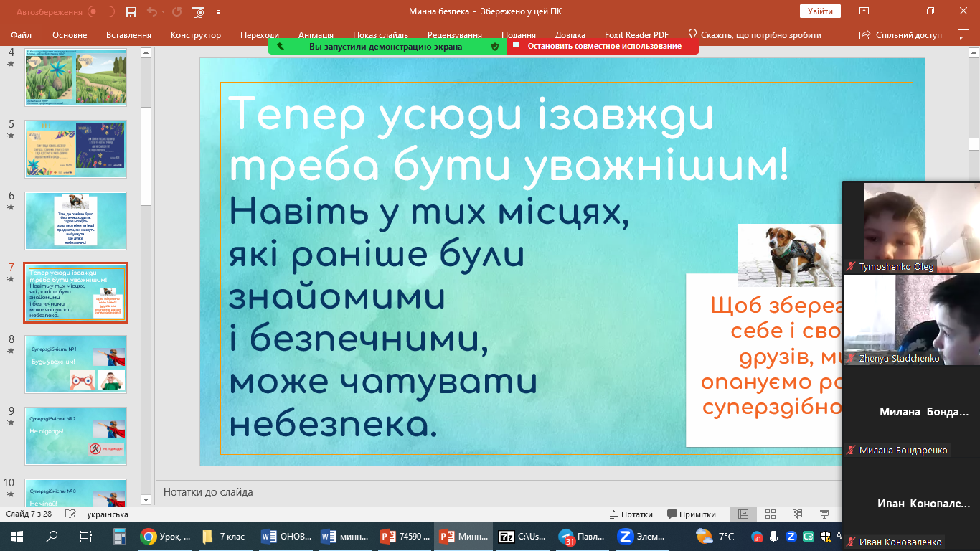Image resolution: width=980 pixels, height=551 pixels.
Task: Click the animation star icon under slide 8
Action: [10, 351]
